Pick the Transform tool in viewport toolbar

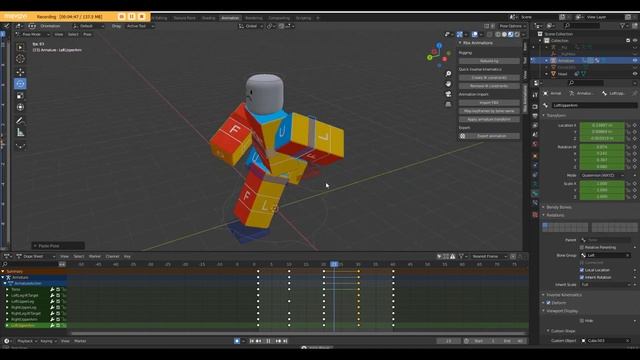[20, 107]
